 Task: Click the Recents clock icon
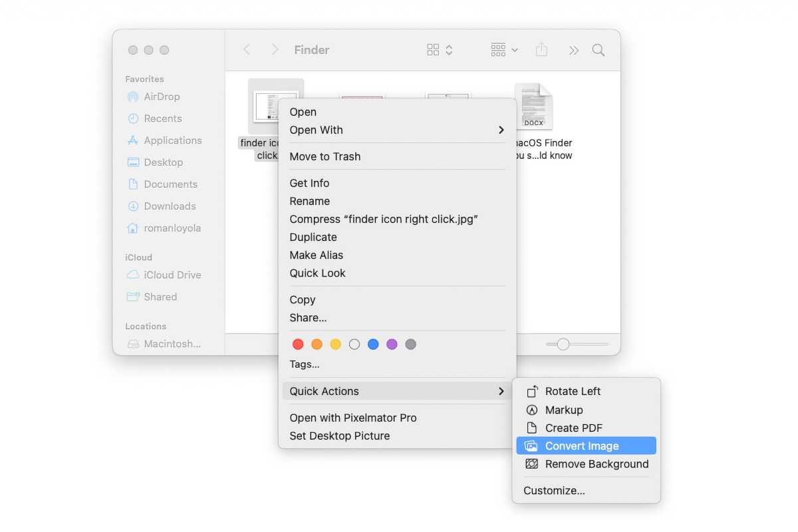point(133,118)
